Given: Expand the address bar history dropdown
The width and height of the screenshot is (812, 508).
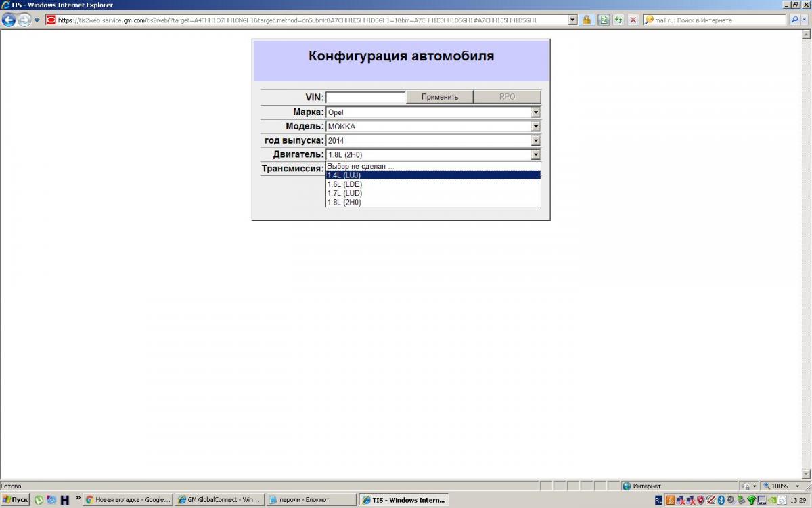Looking at the screenshot, I should [573, 20].
